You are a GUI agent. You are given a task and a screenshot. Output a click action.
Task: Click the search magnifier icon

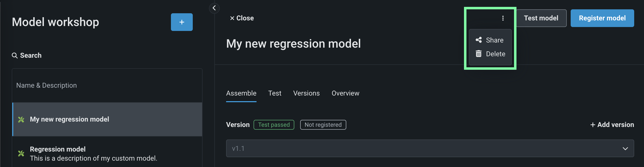click(15, 55)
